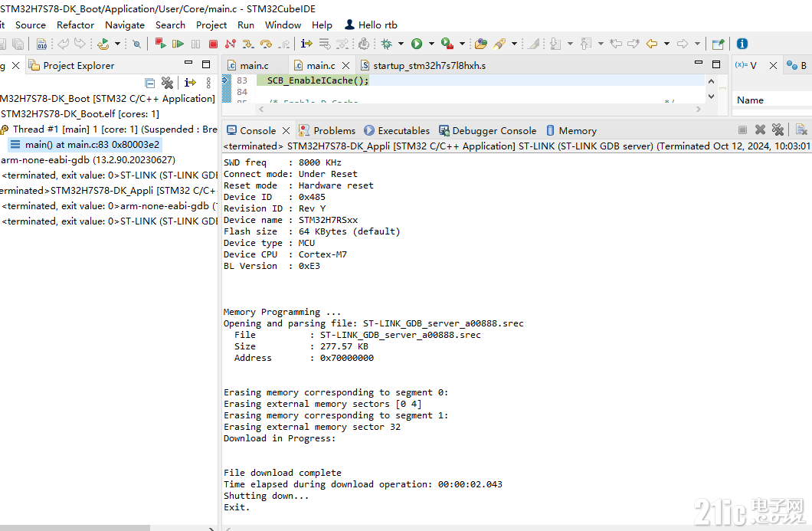
Task: Click the Disconnect icon in the toolbar
Action: [231, 44]
